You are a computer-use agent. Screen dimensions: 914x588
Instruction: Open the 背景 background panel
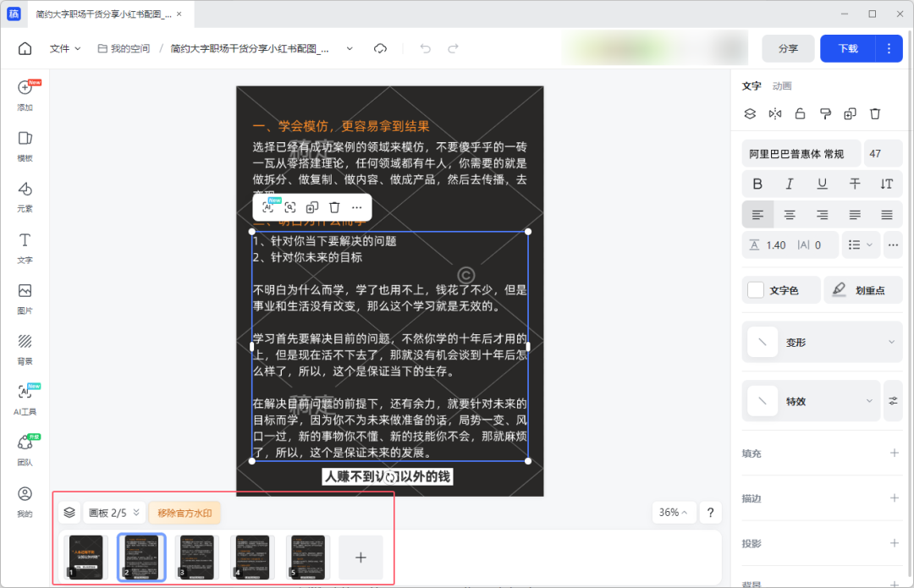pyautogui.click(x=25, y=349)
